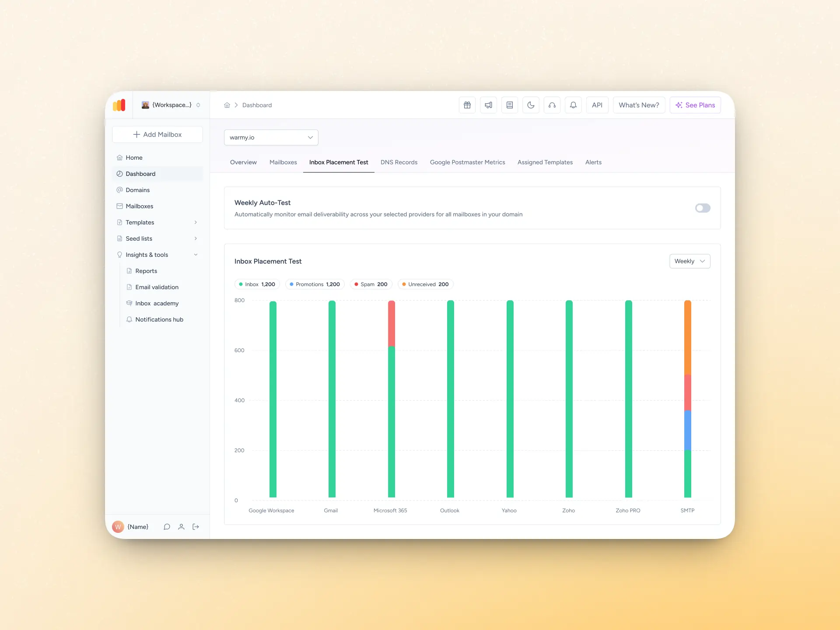The width and height of the screenshot is (840, 630).
Task: Switch to the DNS Records tab
Action: (399, 162)
